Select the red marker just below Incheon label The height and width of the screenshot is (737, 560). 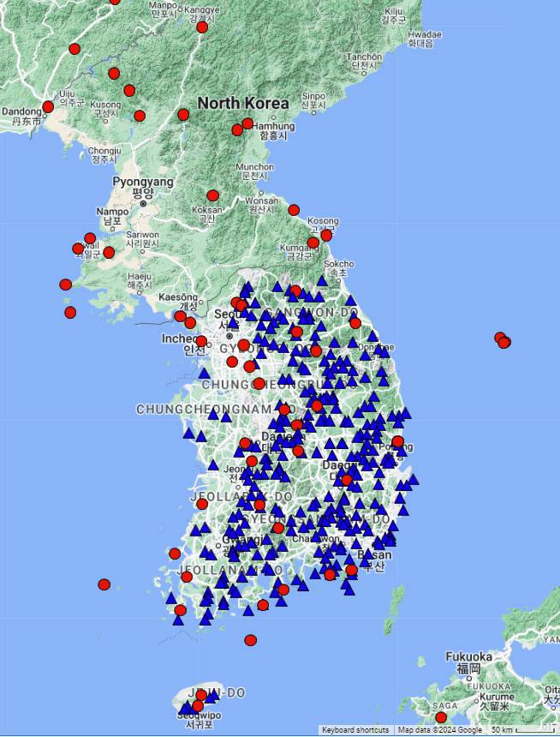pyautogui.click(x=201, y=341)
